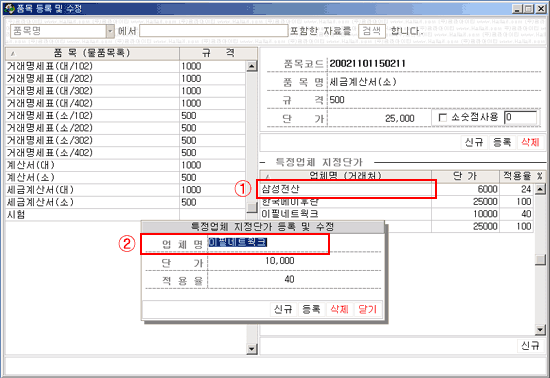Click item list scrollbar up arrow
Image resolution: width=550 pixels, height=378 pixels.
[252, 66]
